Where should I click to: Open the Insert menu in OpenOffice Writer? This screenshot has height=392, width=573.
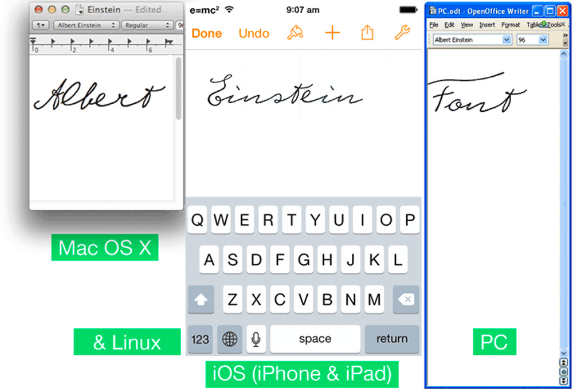coord(487,25)
